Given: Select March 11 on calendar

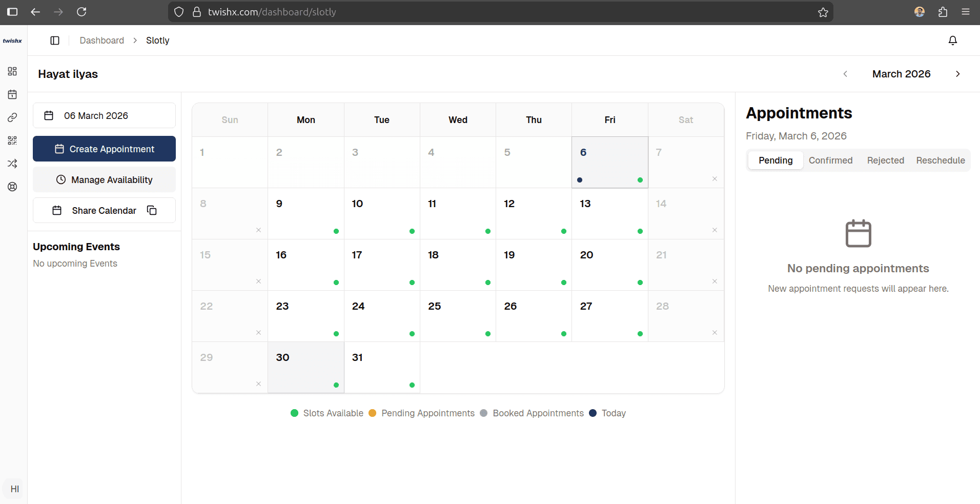Looking at the screenshot, I should [458, 214].
